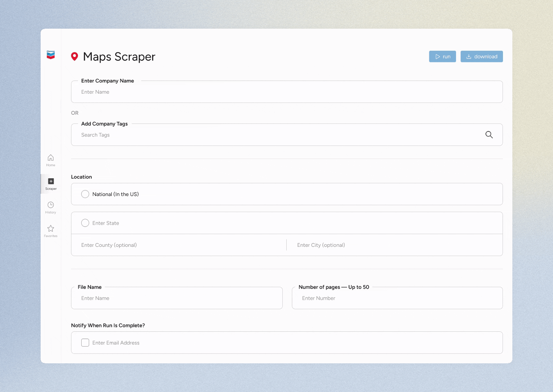
Task: Select the Scraper sidebar item
Action: (51, 184)
